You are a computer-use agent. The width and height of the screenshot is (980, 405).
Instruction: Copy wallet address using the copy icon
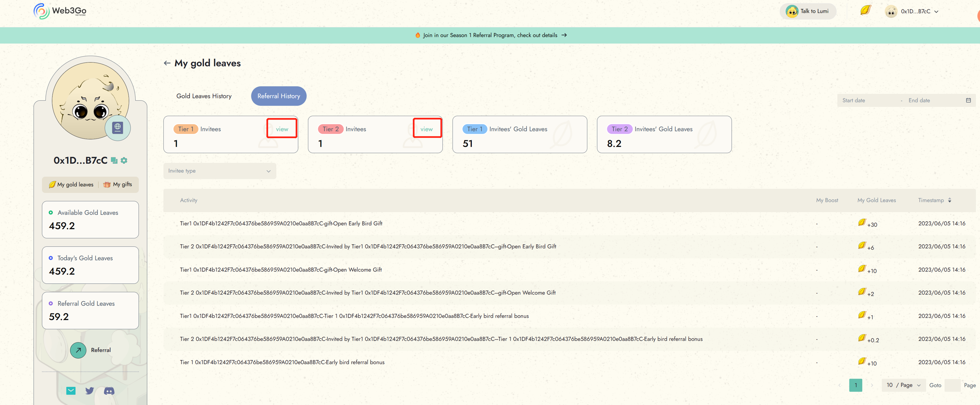114,160
